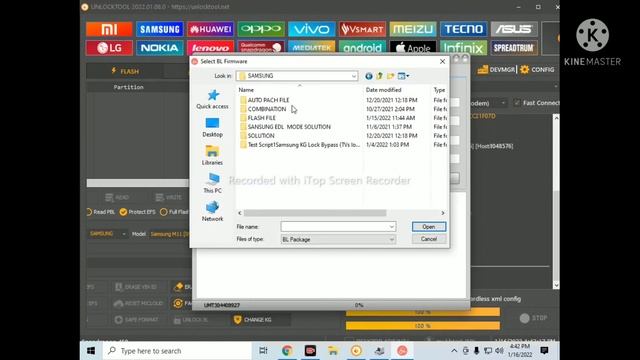Screen dimensions: 640x360
Task: Go back to last folder in dialog
Action: point(369,76)
